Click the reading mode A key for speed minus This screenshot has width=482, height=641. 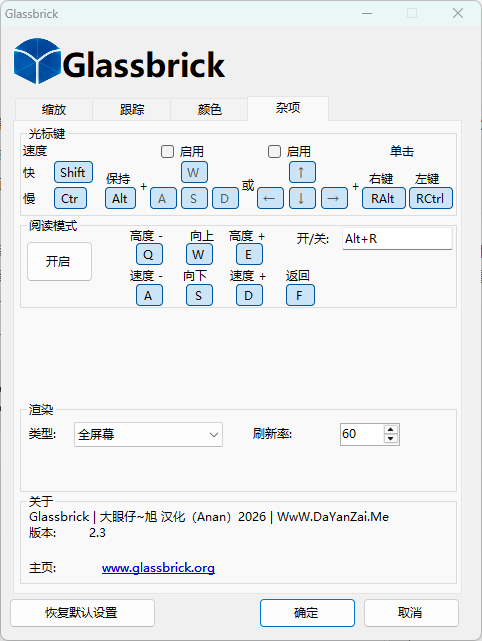pyautogui.click(x=149, y=295)
